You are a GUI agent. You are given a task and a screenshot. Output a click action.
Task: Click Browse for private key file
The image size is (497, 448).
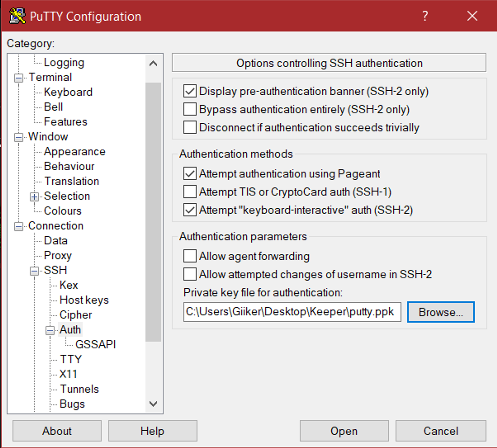coord(441,312)
